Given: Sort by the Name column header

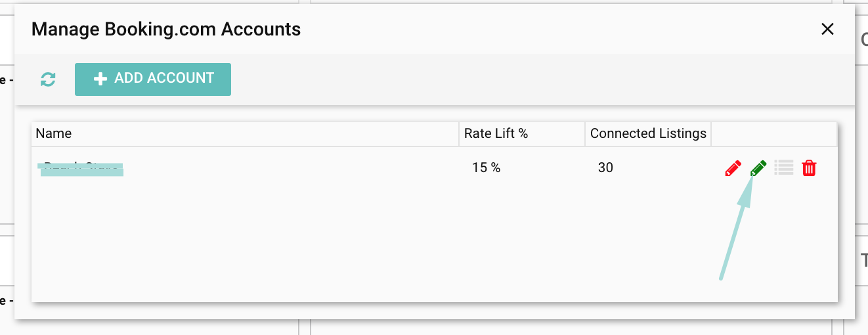Looking at the screenshot, I should 54,133.
